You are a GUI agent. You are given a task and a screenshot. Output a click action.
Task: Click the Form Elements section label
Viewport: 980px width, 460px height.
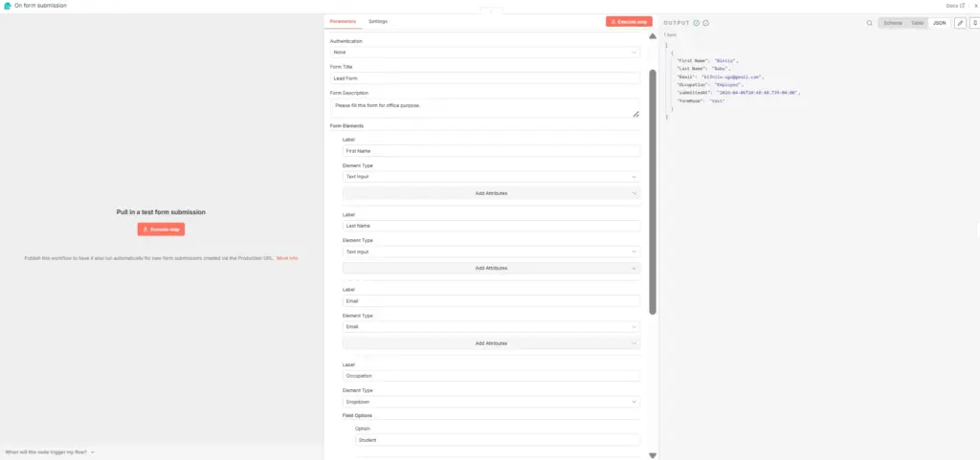pyautogui.click(x=346, y=126)
